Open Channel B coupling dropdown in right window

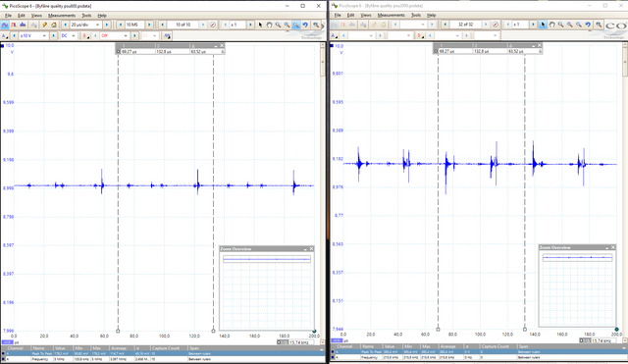[495, 35]
